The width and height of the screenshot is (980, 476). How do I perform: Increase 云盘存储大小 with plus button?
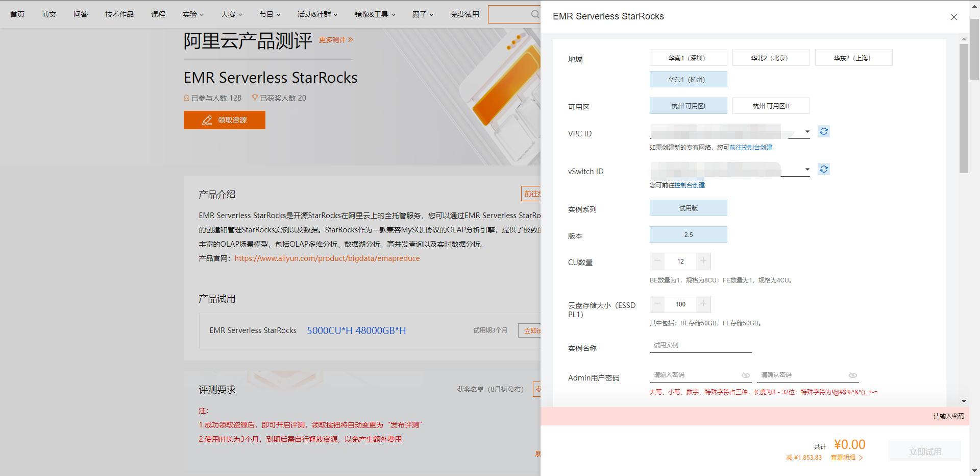tap(703, 304)
